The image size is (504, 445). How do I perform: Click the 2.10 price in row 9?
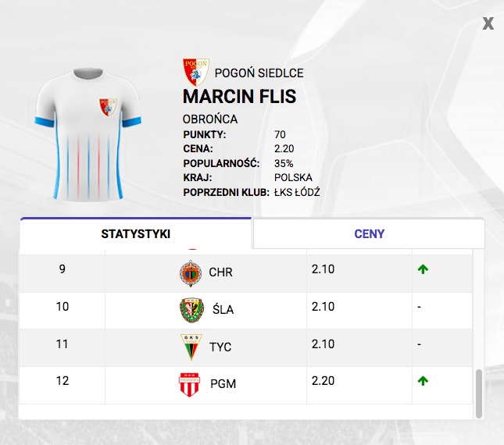(x=323, y=270)
